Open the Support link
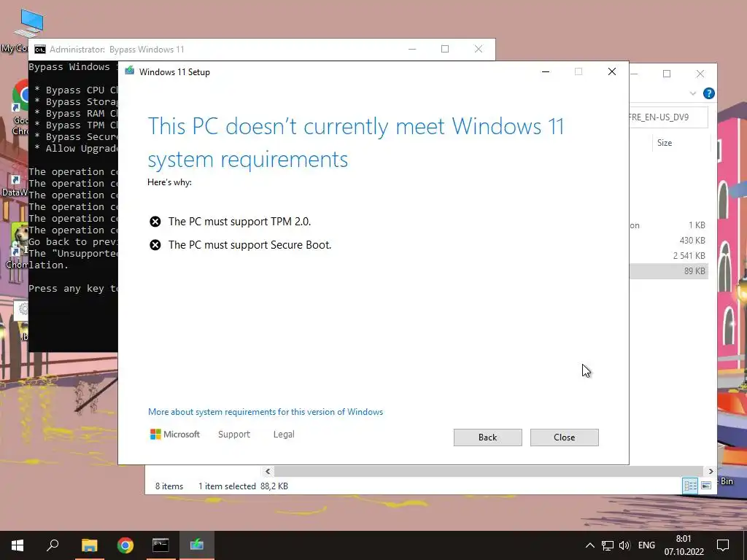The width and height of the screenshot is (747, 560). coord(234,435)
